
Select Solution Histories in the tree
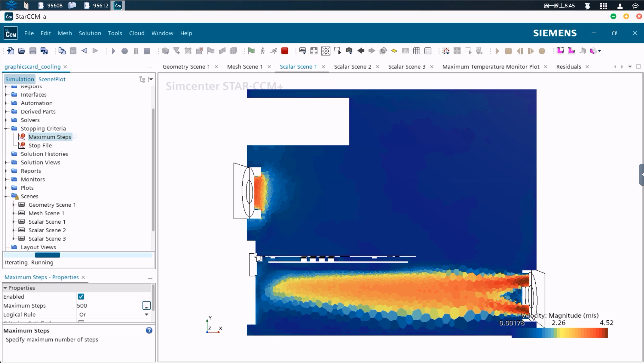point(44,154)
